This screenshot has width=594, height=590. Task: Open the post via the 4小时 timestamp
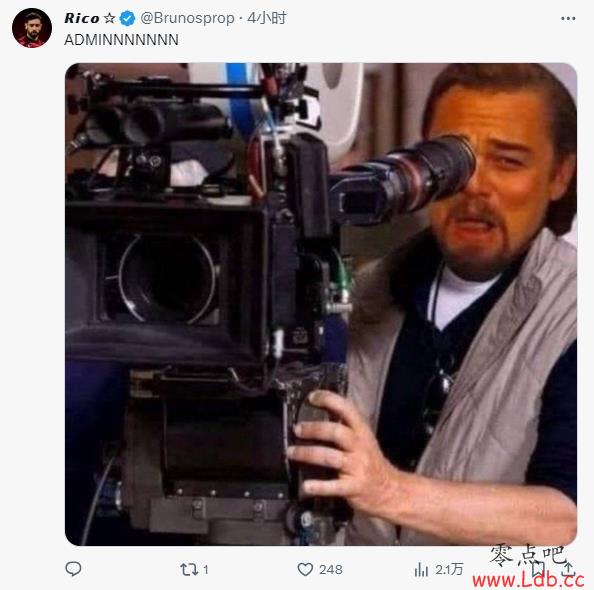267,18
